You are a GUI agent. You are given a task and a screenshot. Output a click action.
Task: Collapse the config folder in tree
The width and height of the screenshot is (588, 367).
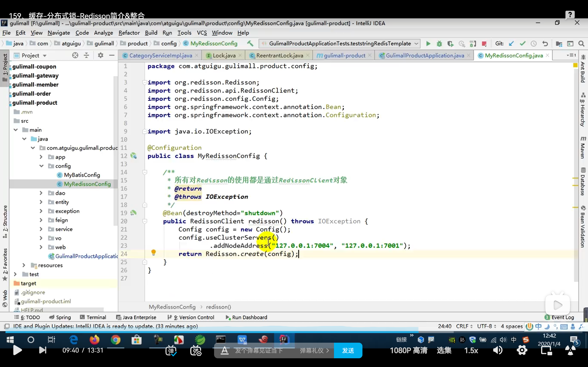42,166
